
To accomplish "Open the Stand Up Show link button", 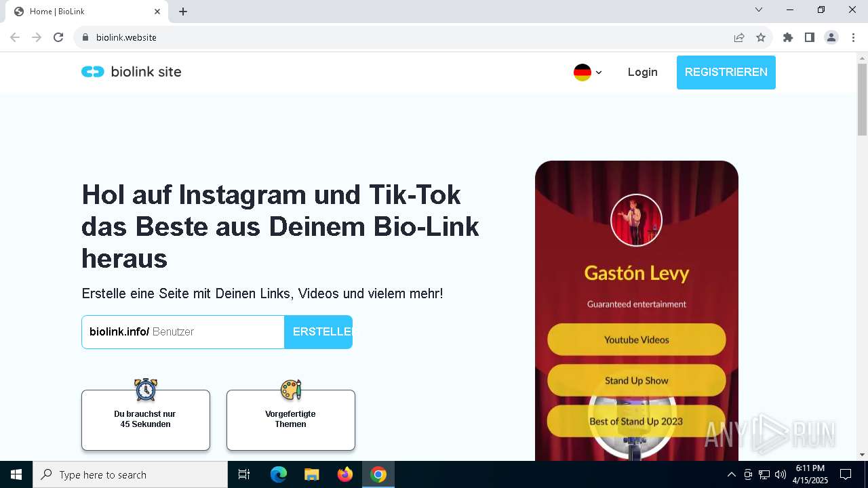I will [636, 380].
